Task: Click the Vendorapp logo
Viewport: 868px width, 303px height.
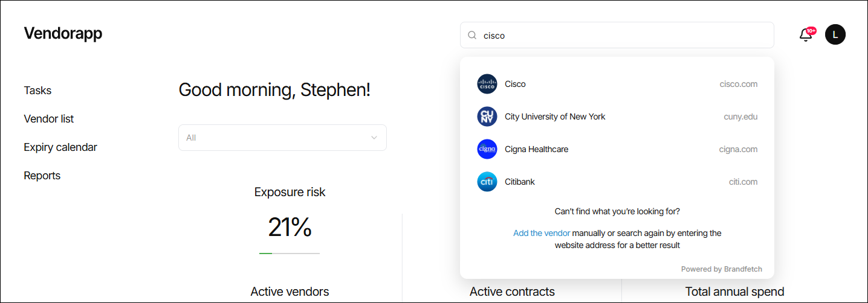Action: click(63, 33)
